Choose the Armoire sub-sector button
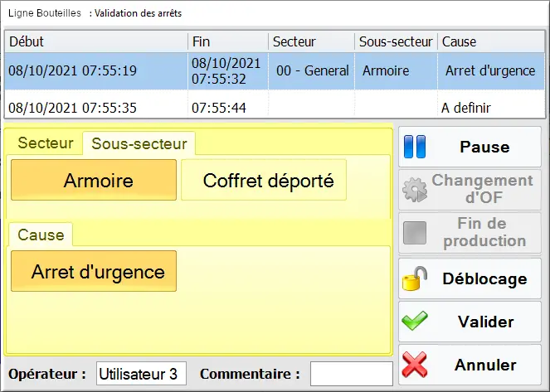Image resolution: width=550 pixels, height=392 pixels. 94,180
